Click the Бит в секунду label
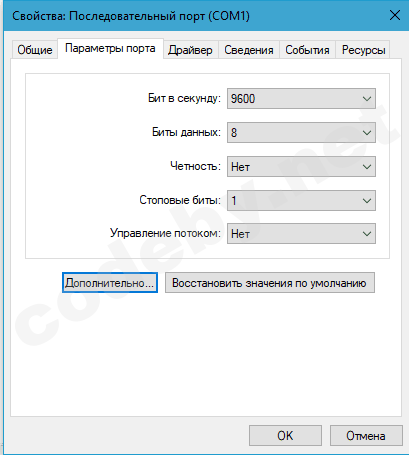The height and width of the screenshot is (455, 409). tap(184, 98)
